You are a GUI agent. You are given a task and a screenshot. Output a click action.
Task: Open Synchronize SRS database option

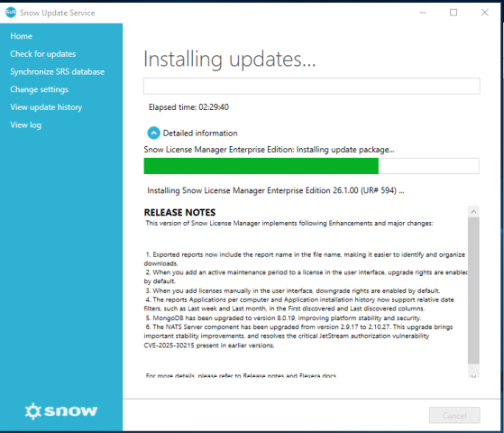57,71
